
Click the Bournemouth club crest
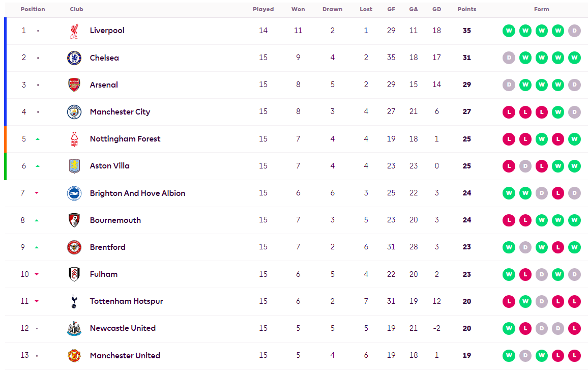(x=74, y=220)
